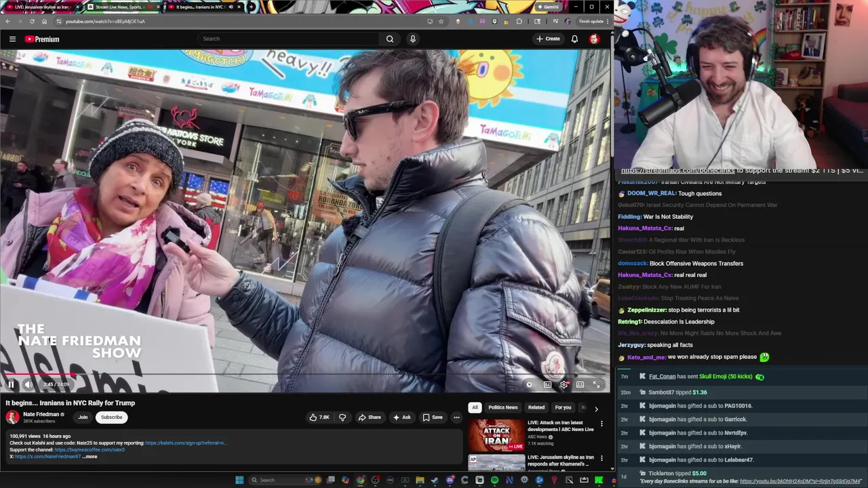Image resolution: width=868 pixels, height=488 pixels.
Task: Bookmark this page with star icon
Action: pos(441,21)
